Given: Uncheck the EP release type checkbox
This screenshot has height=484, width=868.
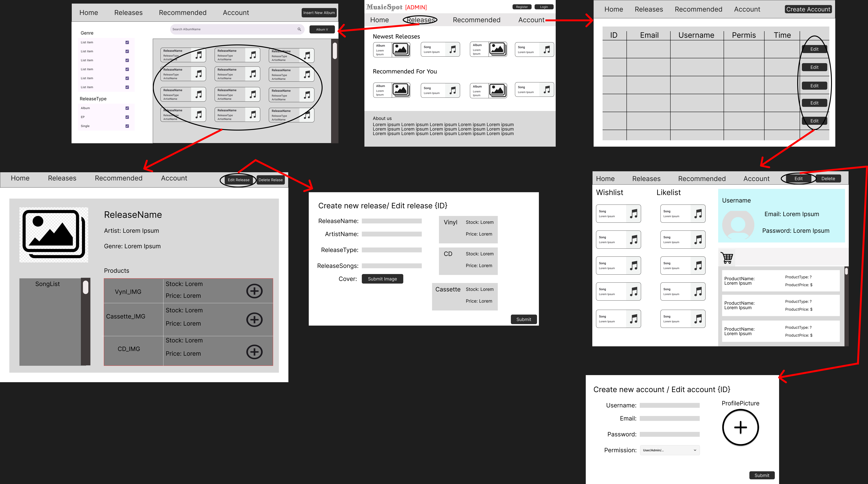Looking at the screenshot, I should click(x=127, y=117).
